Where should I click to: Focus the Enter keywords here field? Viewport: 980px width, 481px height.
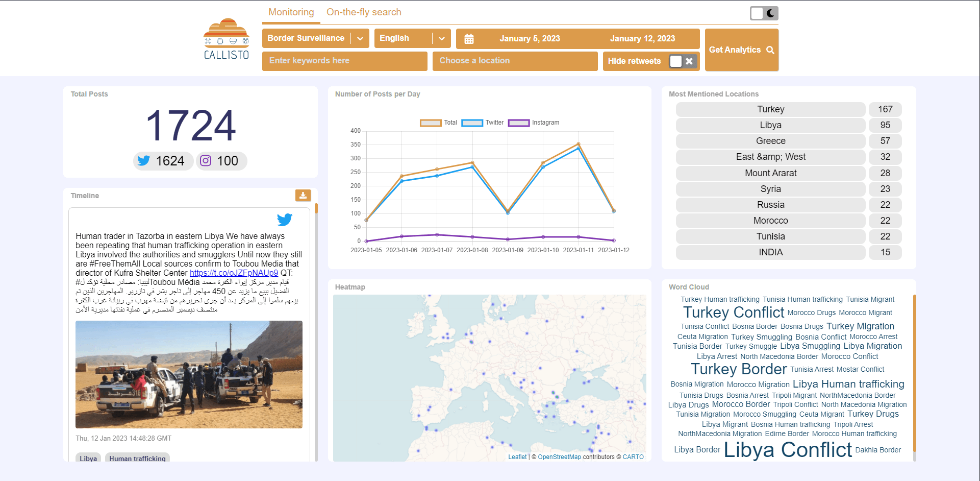click(x=344, y=61)
